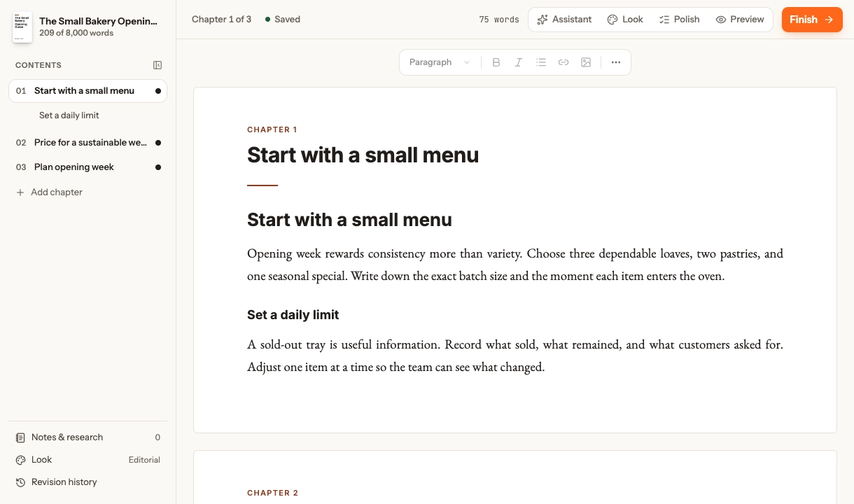
Task: Open the Look setting showing Editorial
Action: (87, 460)
